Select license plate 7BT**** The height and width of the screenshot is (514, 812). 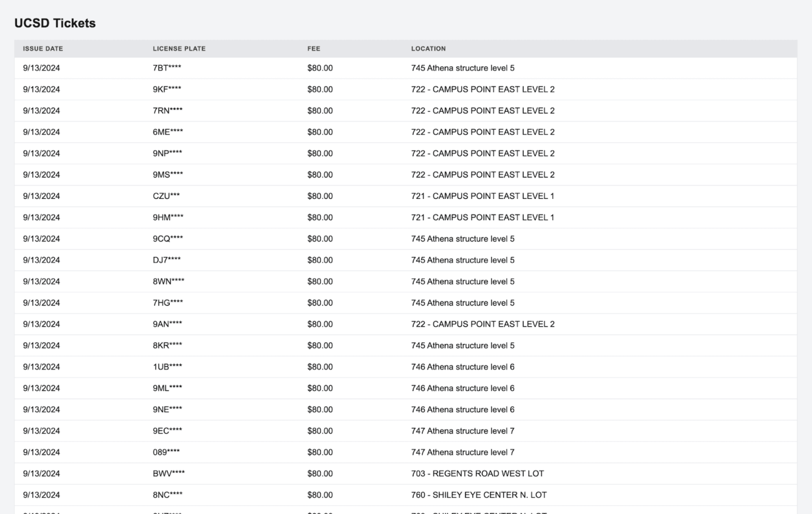click(x=167, y=68)
